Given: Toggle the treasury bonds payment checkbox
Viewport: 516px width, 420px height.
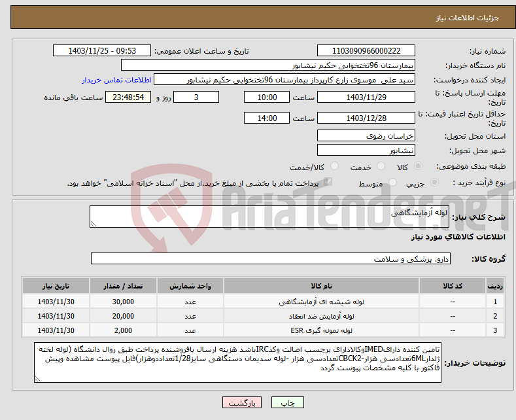Looking at the screenshot, I should pos(328,182).
